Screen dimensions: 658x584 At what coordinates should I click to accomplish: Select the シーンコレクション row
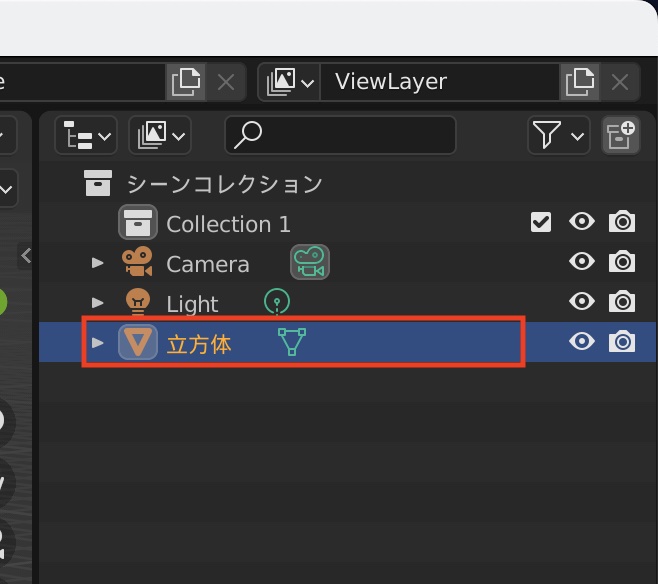[223, 184]
